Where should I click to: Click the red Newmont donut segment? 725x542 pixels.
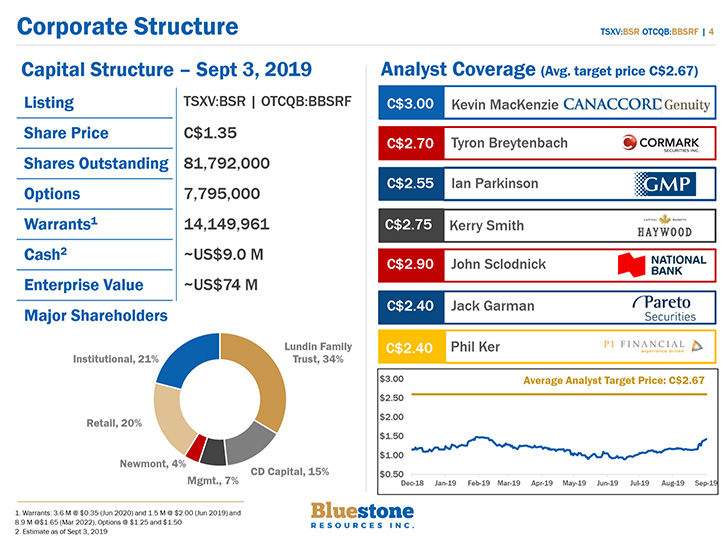tap(196, 448)
